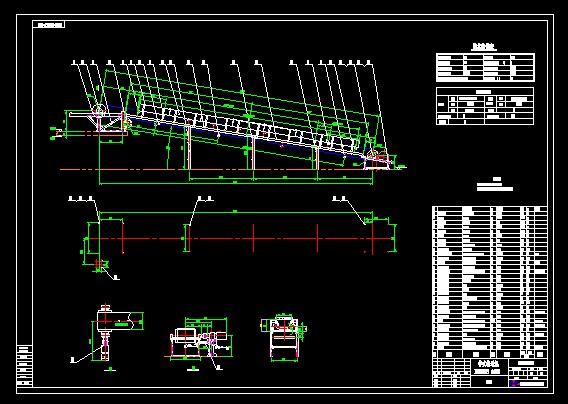Click the label box at the sheet's top-left corner

(x=49, y=25)
